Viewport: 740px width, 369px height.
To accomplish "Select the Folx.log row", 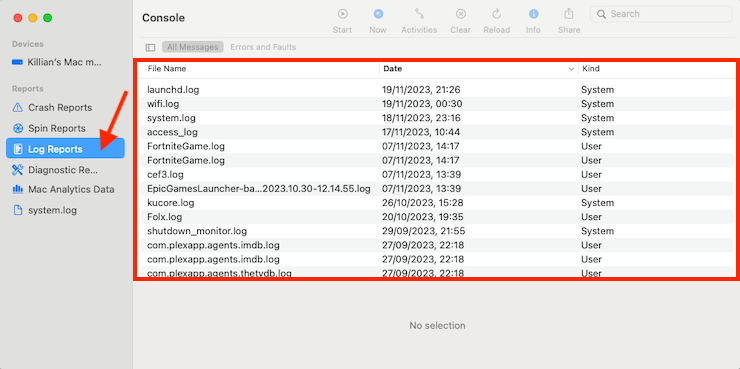I will pos(437,217).
